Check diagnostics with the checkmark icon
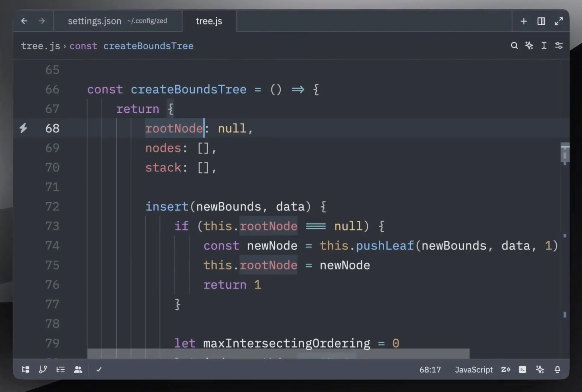Viewport: 582px width, 392px height. coord(99,369)
